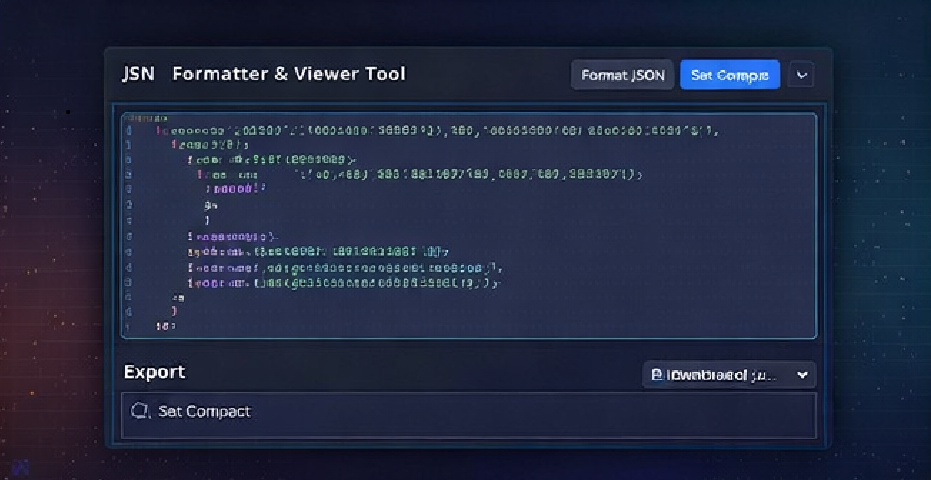Click inside the JSON code editor area

tap(469, 226)
